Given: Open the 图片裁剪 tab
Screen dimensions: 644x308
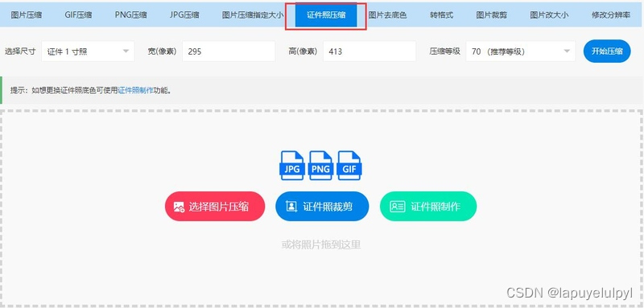Looking at the screenshot, I should [x=492, y=15].
